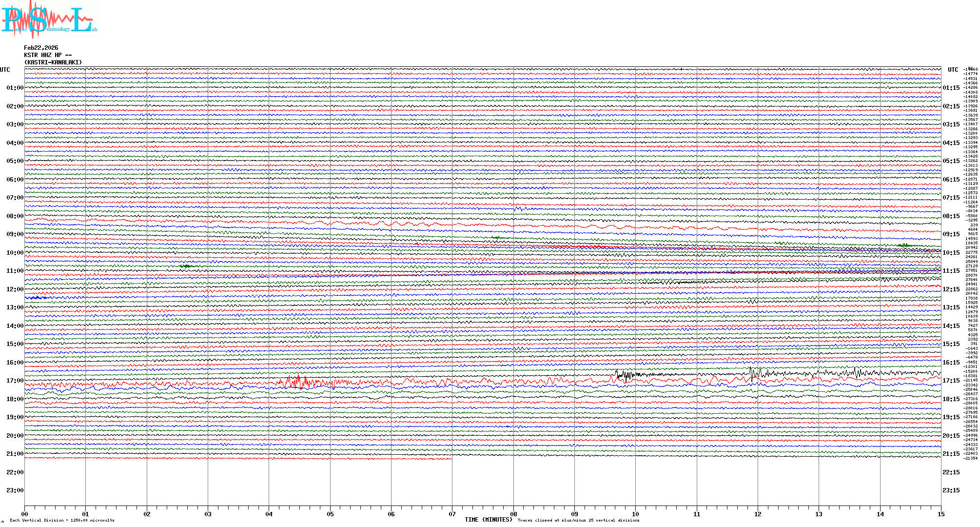This screenshot has height=527, width=980.
Task: Click the traces clipped footnote text
Action: click(578, 520)
